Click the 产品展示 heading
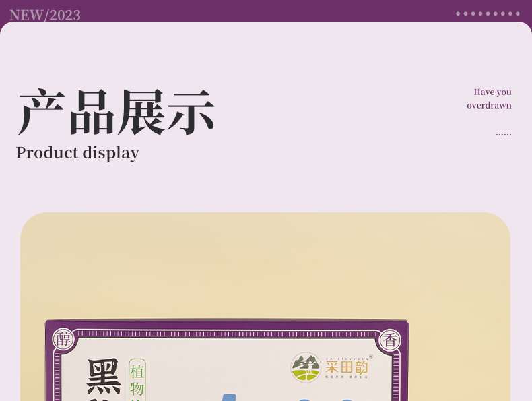Viewport: 532px width, 401px height. pos(116,112)
